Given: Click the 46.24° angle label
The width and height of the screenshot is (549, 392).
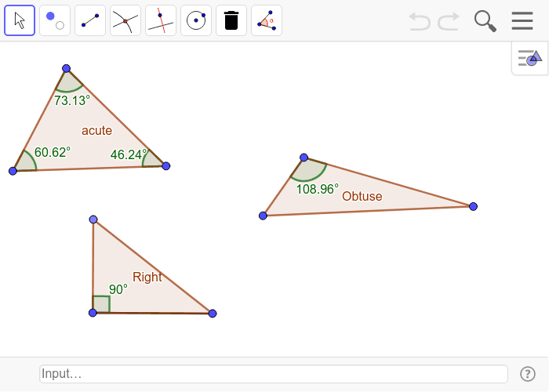Looking at the screenshot, I should [129, 154].
